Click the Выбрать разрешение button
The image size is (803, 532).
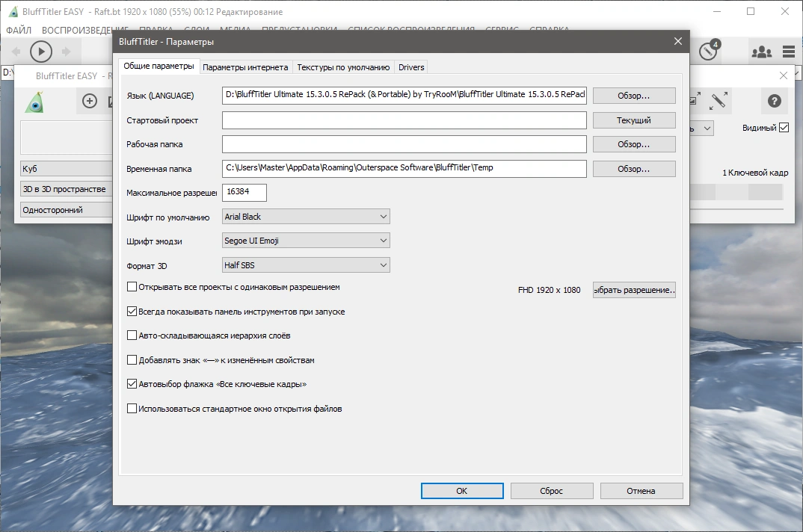click(x=634, y=290)
